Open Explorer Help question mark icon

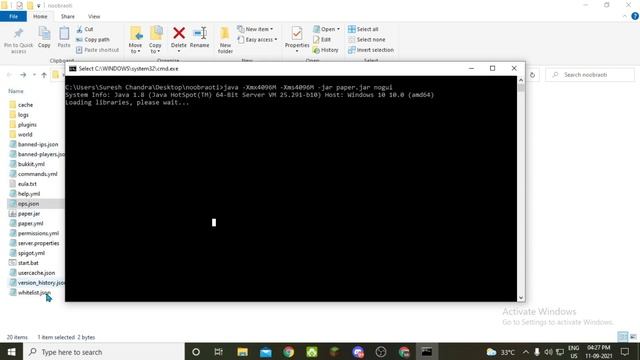pyautogui.click(x=635, y=16)
